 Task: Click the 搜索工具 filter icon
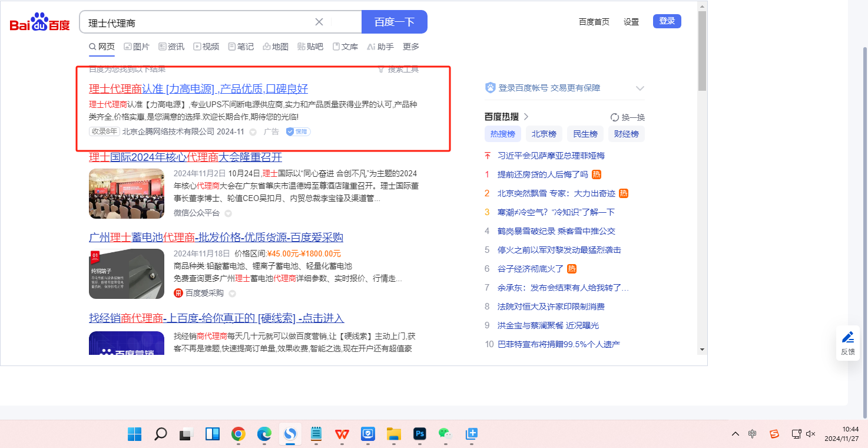(381, 69)
